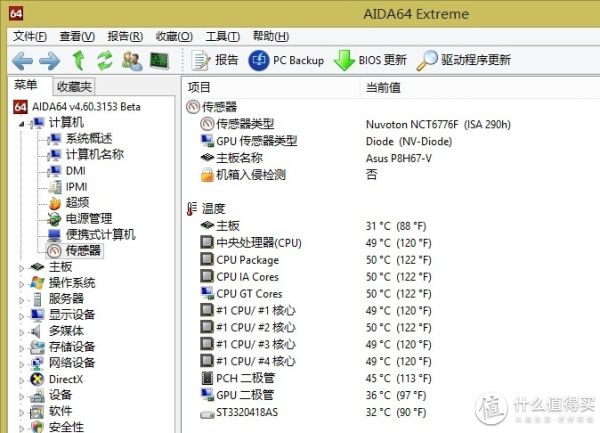600x433 pixels.
Task: Expand the DirectX tree node
Action: [21, 381]
